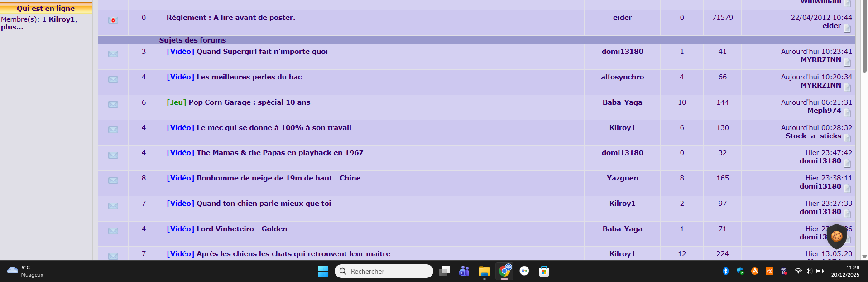This screenshot has width=868, height=282.
Task: View author profile alfosynchro
Action: (622, 77)
